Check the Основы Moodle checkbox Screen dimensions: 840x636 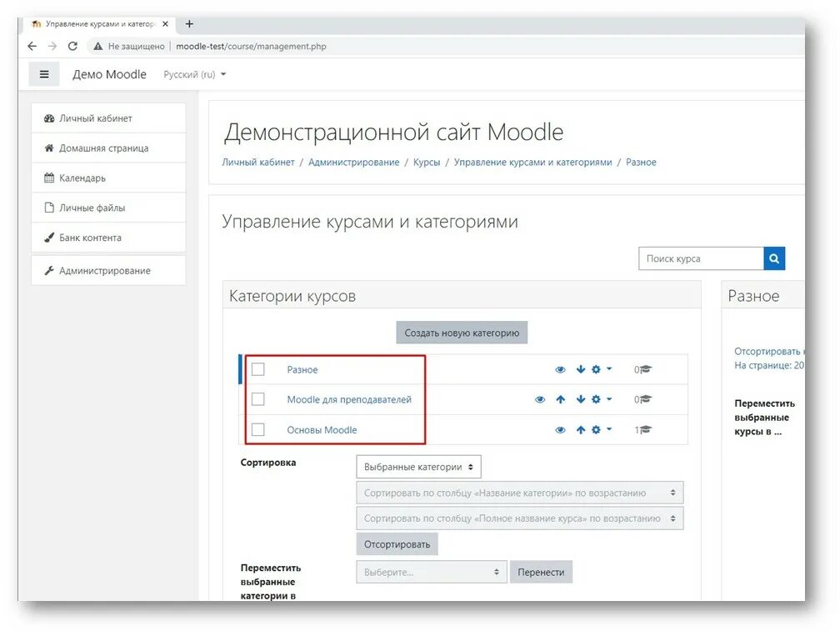(258, 430)
